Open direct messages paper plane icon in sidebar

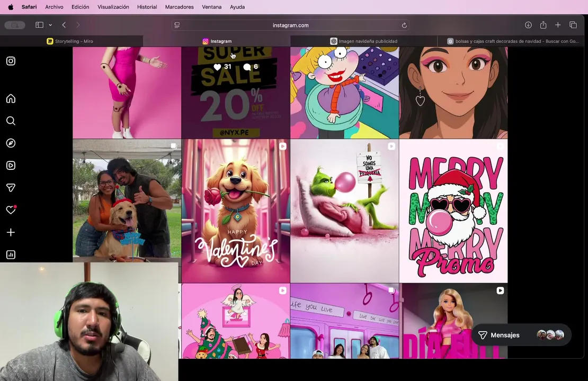[11, 188]
